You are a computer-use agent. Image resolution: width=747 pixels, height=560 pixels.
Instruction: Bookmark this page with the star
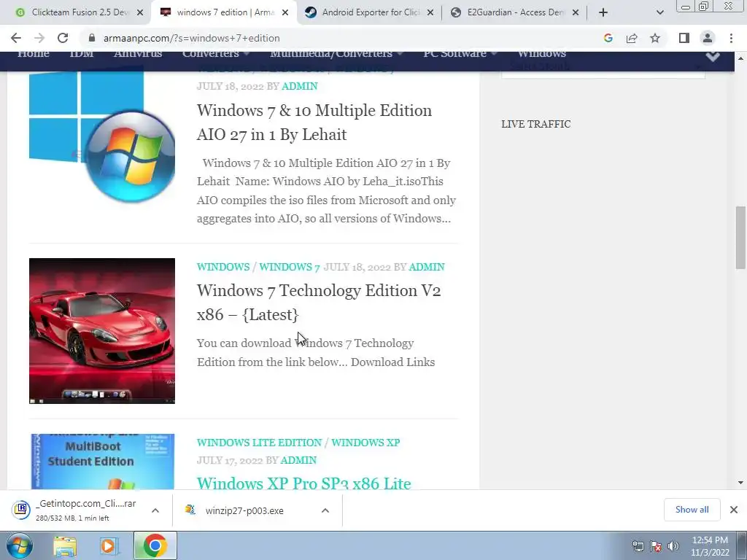pos(655,38)
